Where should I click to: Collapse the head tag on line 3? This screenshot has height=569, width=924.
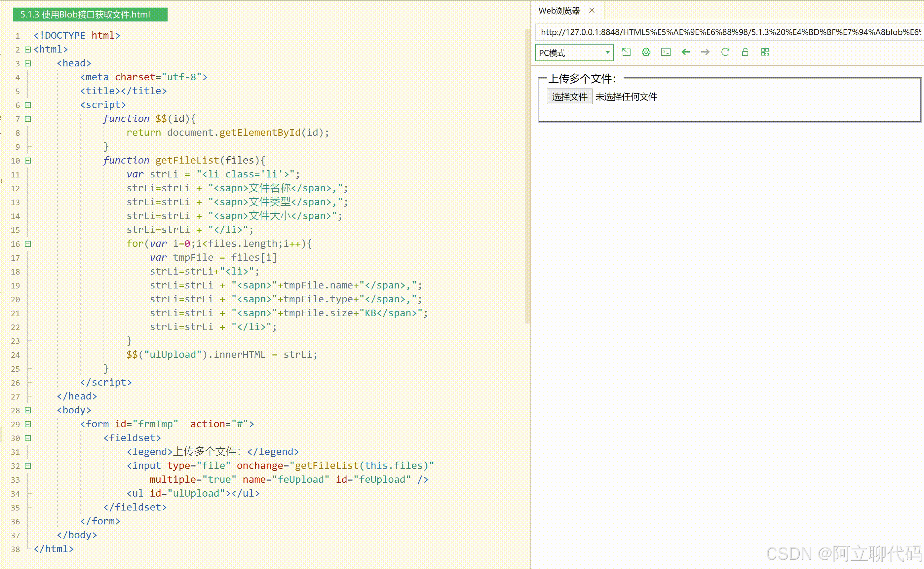27,63
